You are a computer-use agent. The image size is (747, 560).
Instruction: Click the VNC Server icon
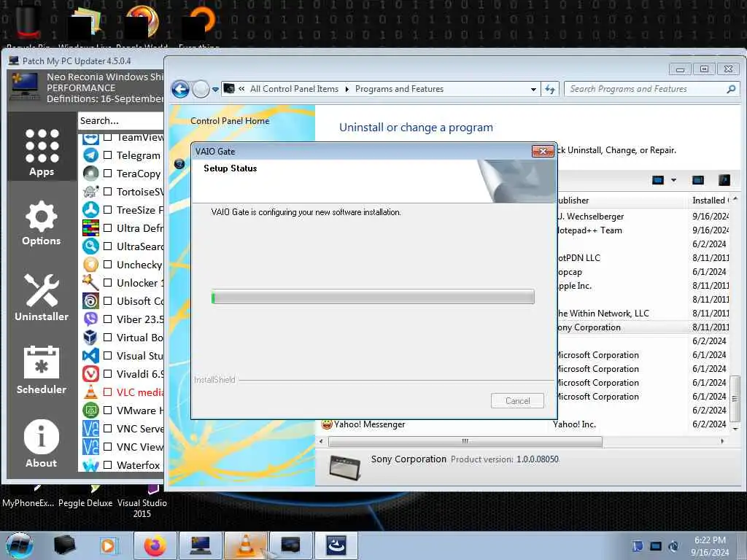click(x=90, y=429)
